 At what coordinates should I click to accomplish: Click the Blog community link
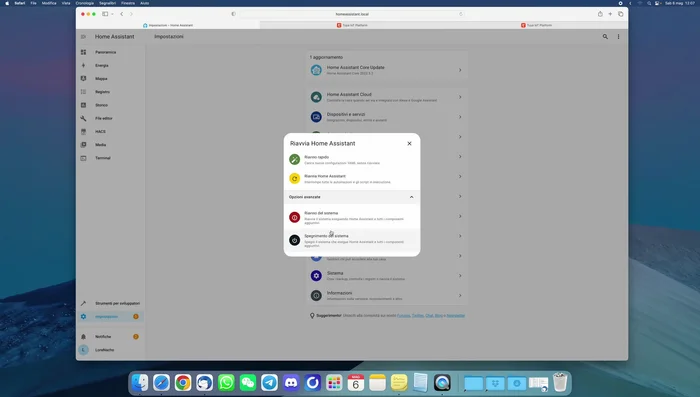point(438,316)
